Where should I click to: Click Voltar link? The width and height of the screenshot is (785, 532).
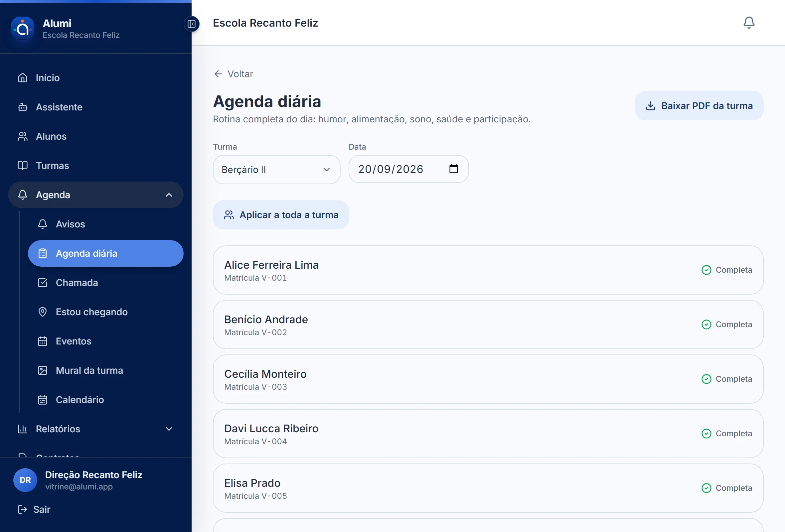pos(234,74)
